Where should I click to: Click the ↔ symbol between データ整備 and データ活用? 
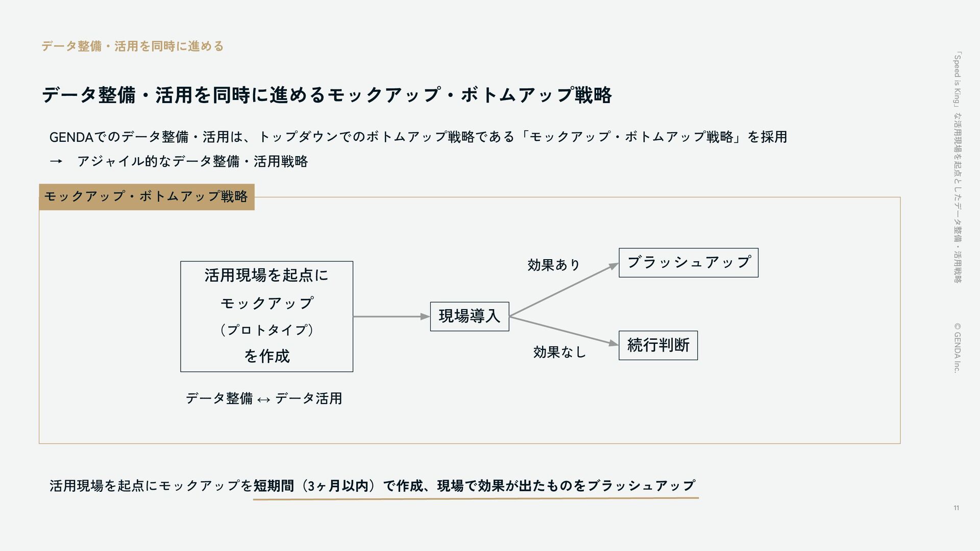(x=264, y=399)
